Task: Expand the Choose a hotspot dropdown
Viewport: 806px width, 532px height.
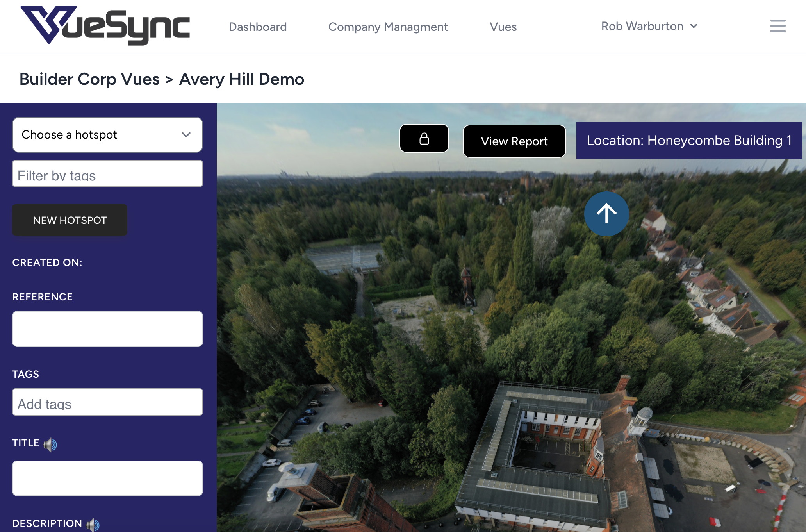Action: point(107,135)
